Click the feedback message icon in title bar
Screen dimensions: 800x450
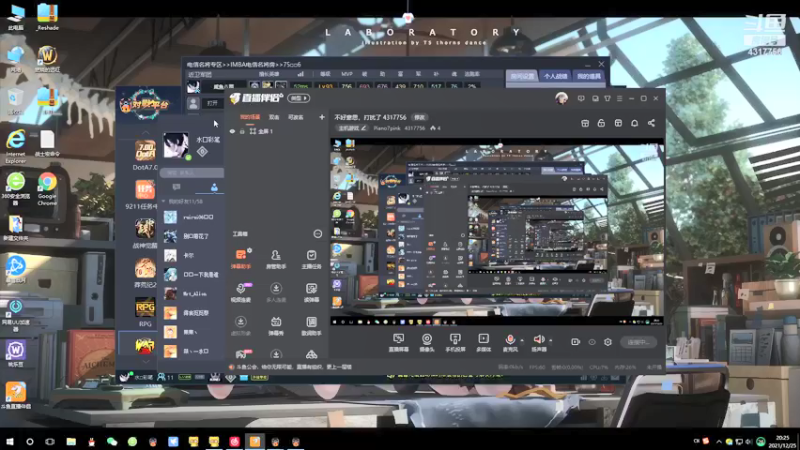(581, 98)
